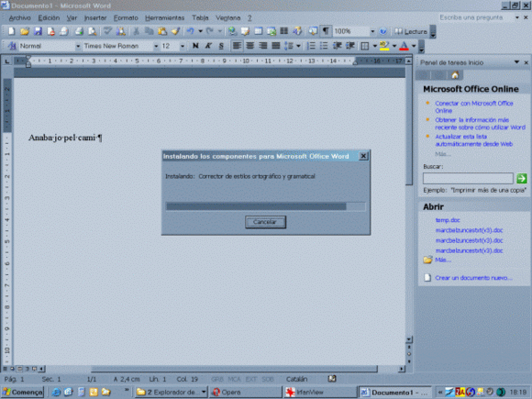Screen dimensions: 532x399
Task: Click the Paste clipboard icon
Action: (x=162, y=31)
